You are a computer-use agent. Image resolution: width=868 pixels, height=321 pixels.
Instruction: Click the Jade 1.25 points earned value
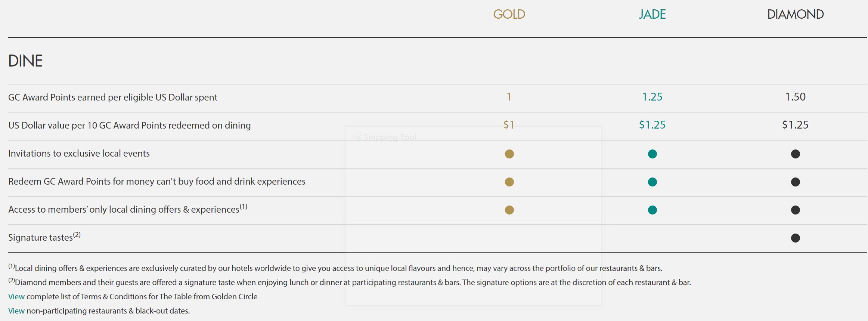point(652,97)
